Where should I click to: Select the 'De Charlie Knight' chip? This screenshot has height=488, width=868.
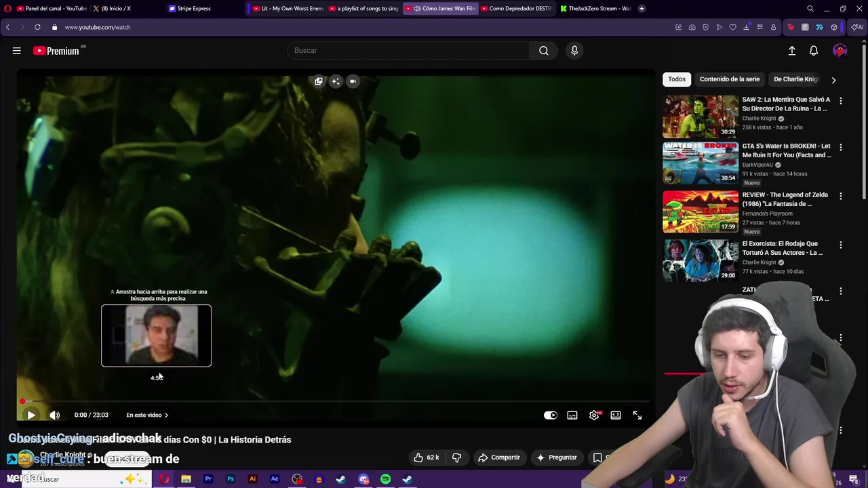[x=797, y=79]
